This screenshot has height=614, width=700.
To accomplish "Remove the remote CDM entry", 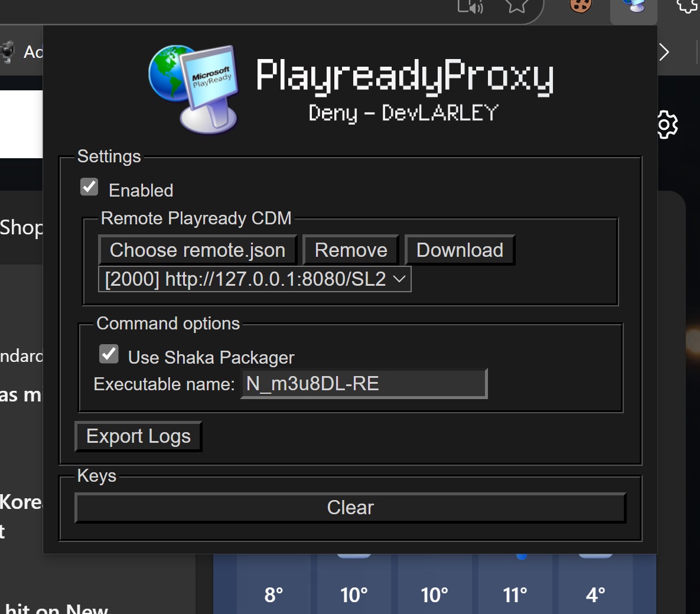I will (x=351, y=250).
